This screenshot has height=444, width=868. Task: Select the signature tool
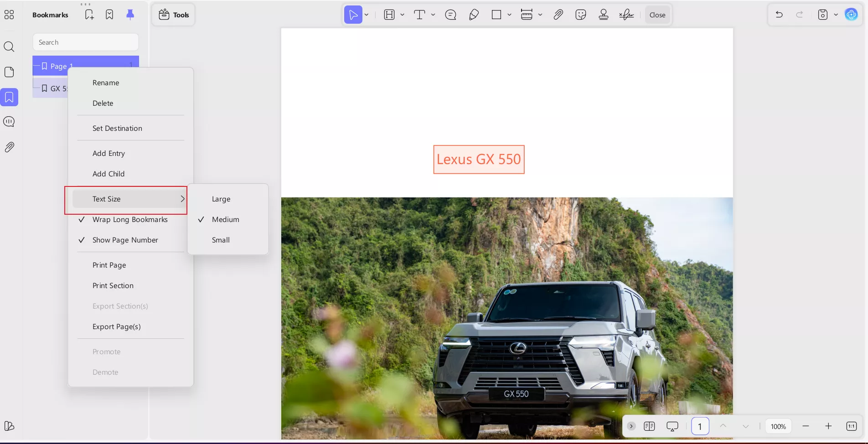(x=626, y=15)
